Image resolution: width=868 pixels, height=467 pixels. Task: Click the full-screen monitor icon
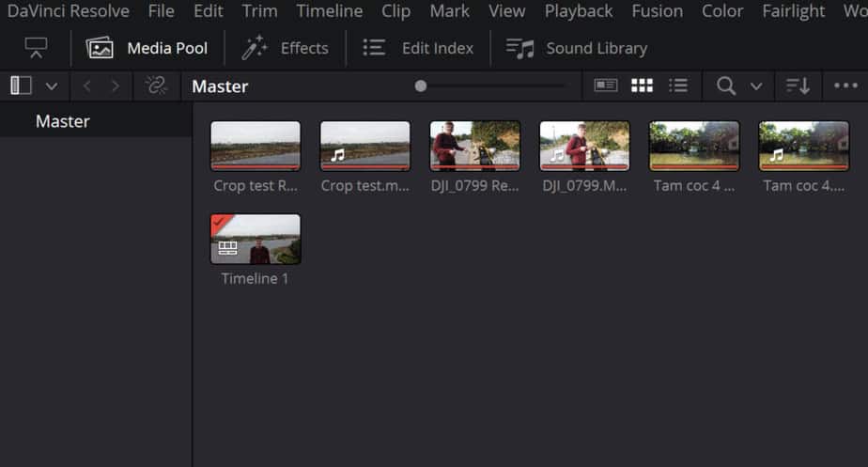pyautogui.click(x=36, y=48)
